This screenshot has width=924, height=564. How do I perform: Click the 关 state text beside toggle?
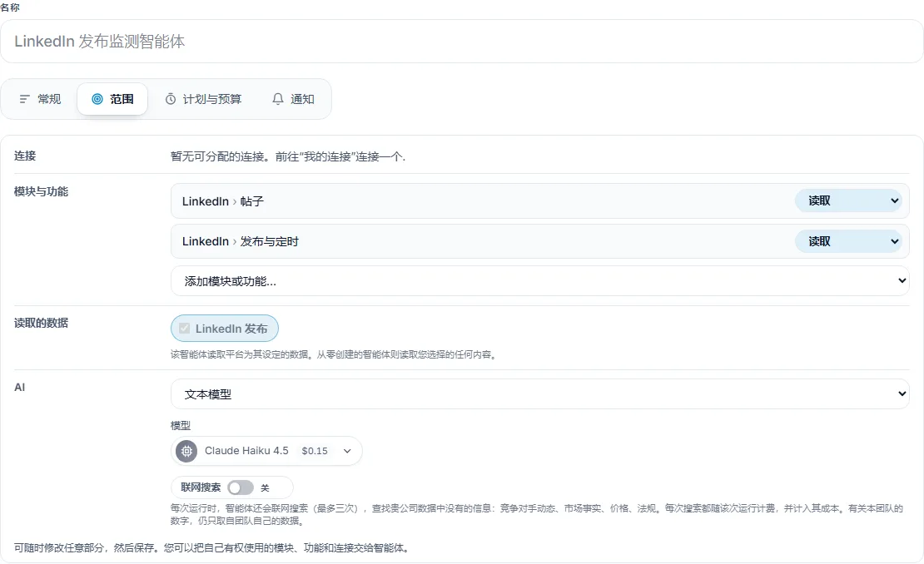tap(266, 487)
